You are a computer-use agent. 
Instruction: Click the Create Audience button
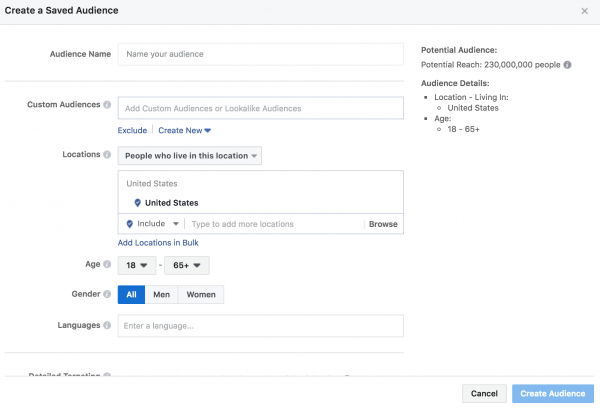pos(553,393)
